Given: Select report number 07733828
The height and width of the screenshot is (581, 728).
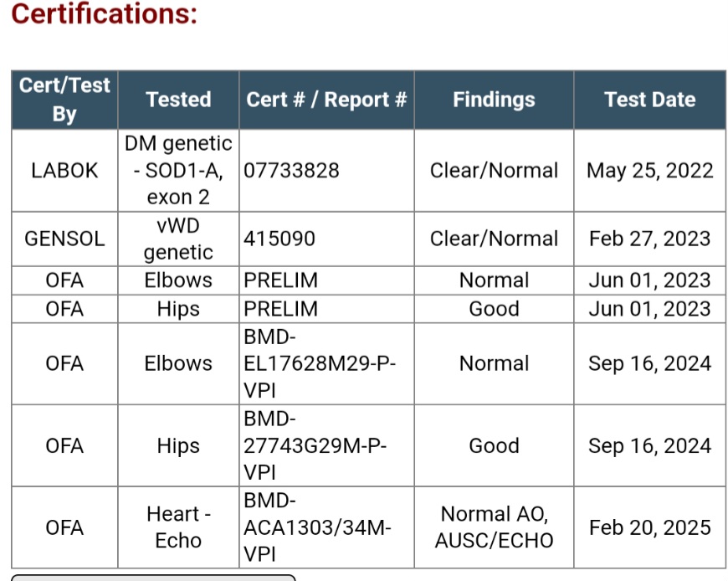Looking at the screenshot, I should pos(291,171).
